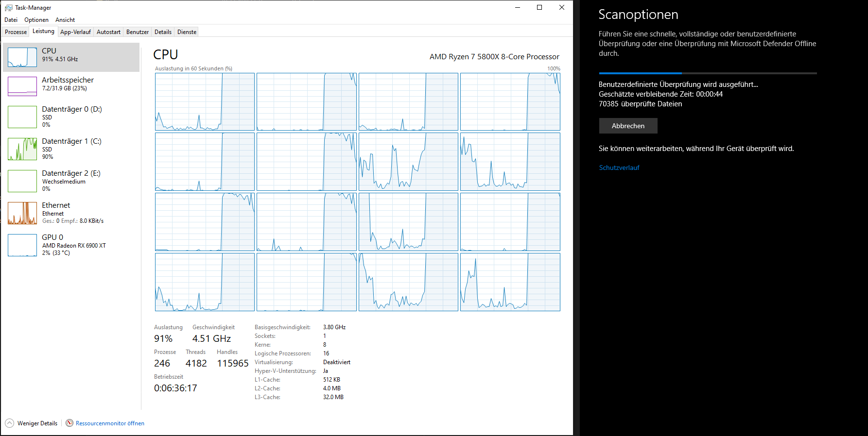Open the Schutzverlauf link

click(619, 168)
